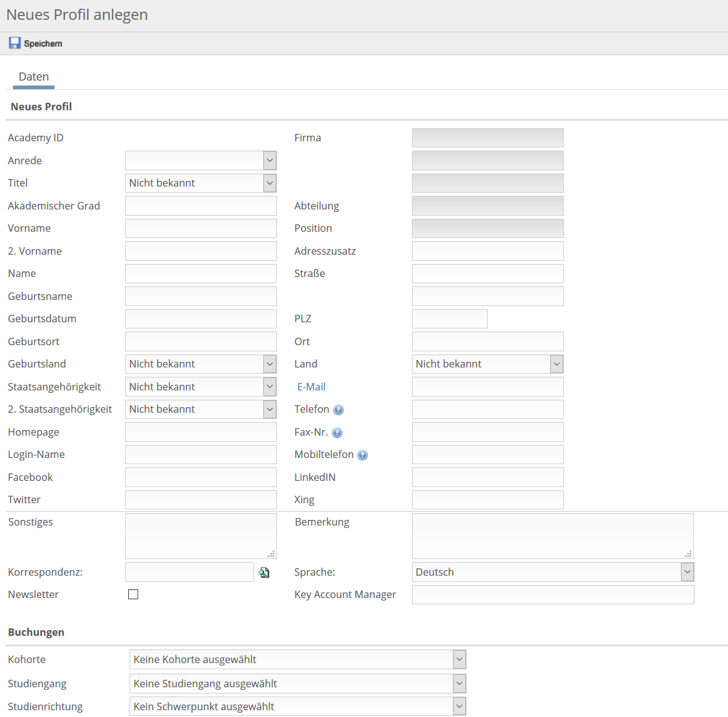The height and width of the screenshot is (717, 728).
Task: Tick the Newsletter checkbox
Action: [x=133, y=594]
